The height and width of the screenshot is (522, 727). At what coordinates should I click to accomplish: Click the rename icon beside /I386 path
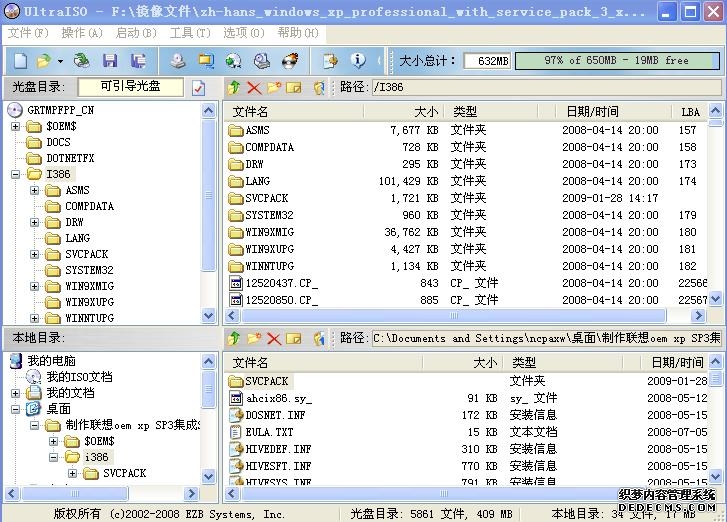pos(294,87)
